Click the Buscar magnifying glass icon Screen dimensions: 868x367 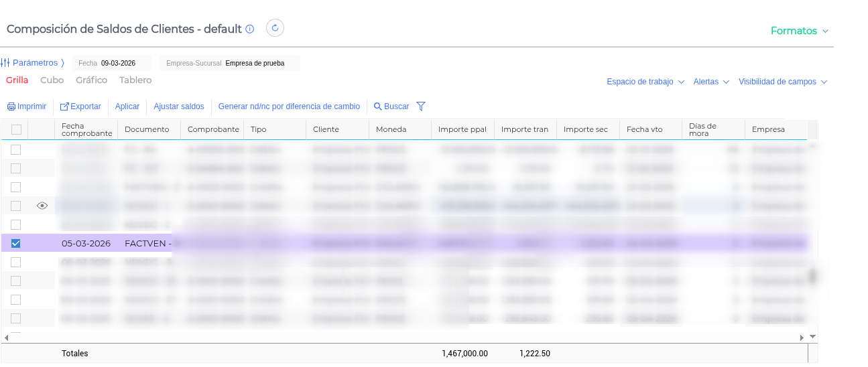click(x=378, y=106)
